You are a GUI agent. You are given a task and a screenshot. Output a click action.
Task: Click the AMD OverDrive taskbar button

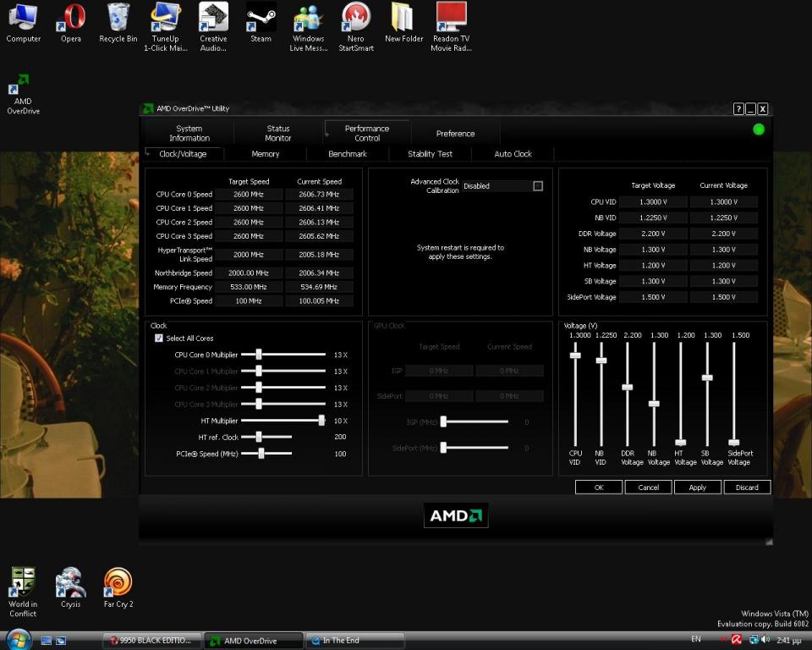(254, 641)
